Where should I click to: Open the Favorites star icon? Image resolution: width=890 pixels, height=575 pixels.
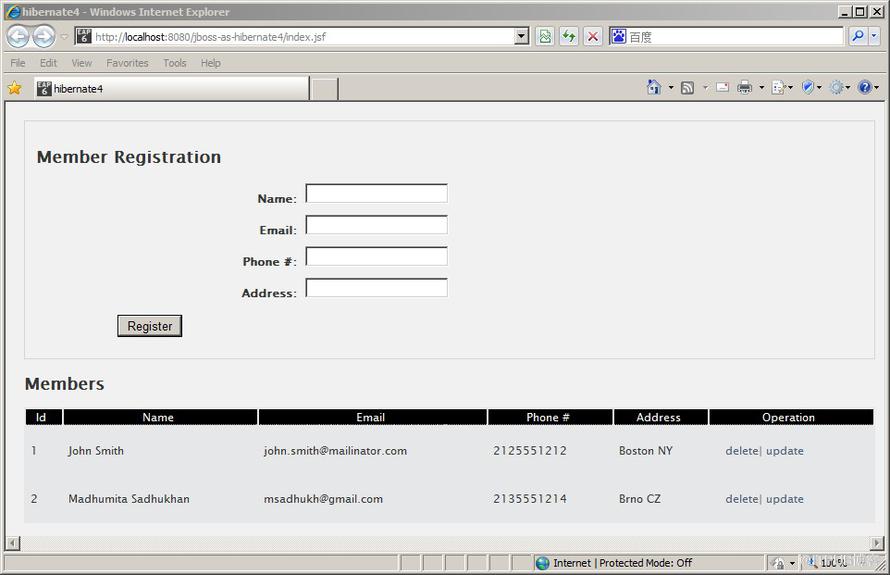point(15,88)
